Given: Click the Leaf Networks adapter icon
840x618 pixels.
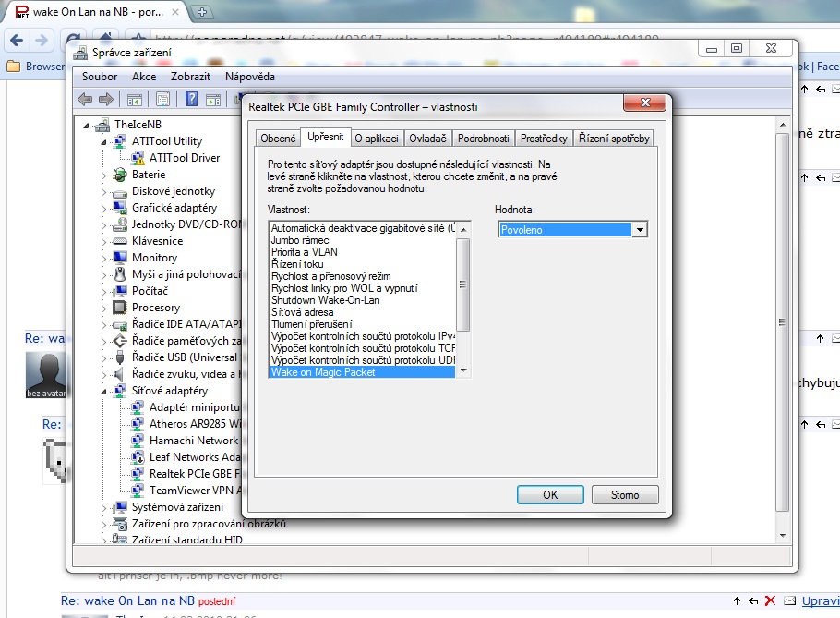Looking at the screenshot, I should tap(138, 457).
